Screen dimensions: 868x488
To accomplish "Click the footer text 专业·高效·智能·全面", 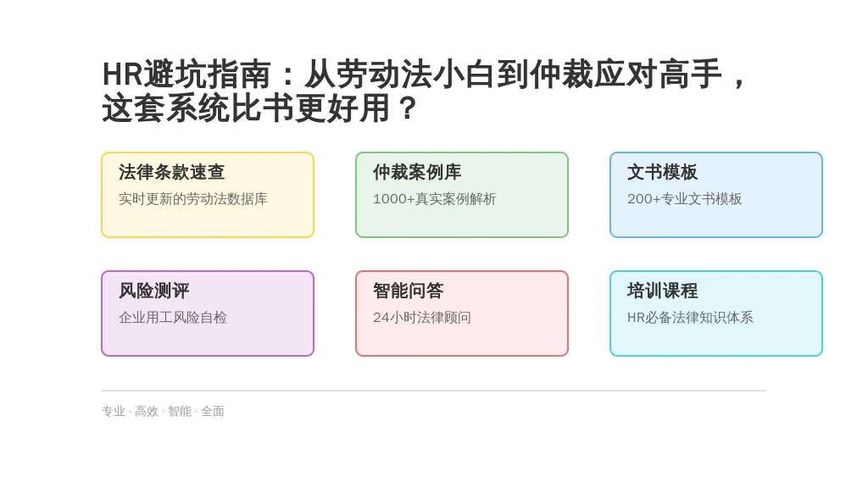I will coord(163,411).
